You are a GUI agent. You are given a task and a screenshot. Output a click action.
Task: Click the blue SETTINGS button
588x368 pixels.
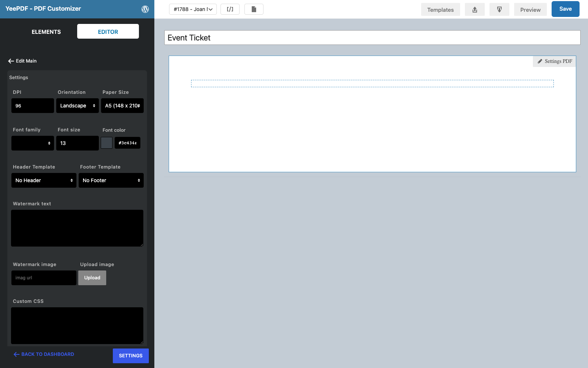(131, 356)
